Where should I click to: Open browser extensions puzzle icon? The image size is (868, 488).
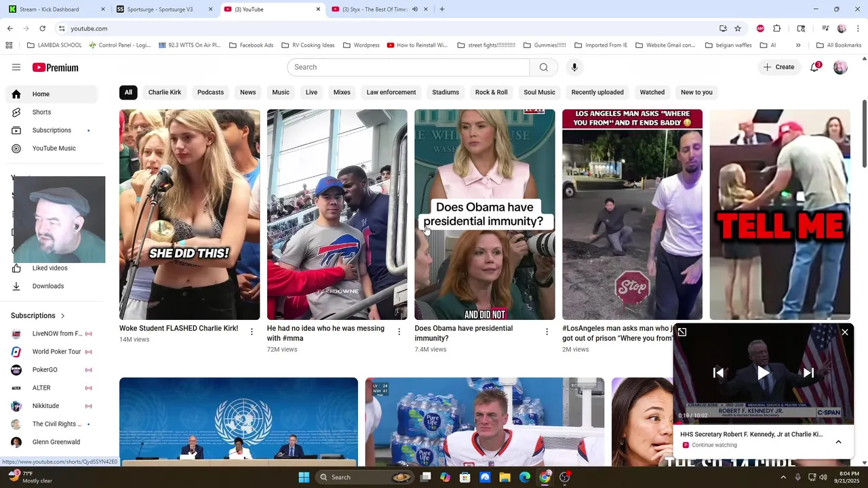pos(777,28)
